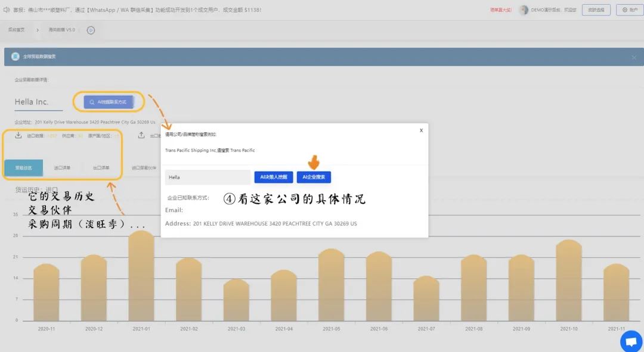Close the company search dialog
This screenshot has width=644, height=352.
[x=421, y=130]
